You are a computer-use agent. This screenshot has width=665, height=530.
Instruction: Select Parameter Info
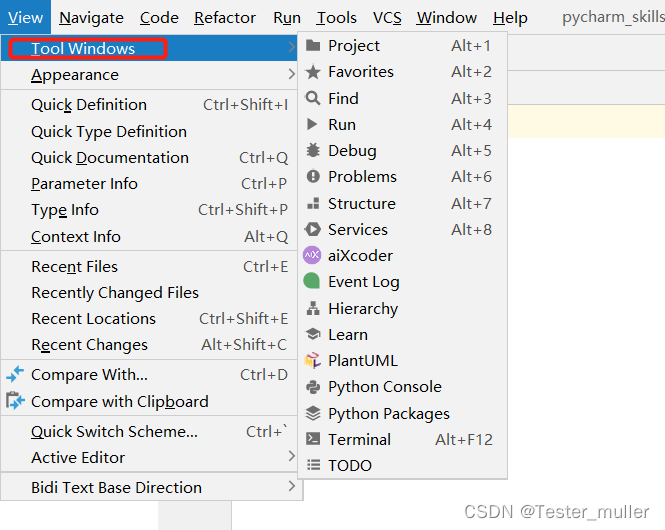tap(149, 184)
